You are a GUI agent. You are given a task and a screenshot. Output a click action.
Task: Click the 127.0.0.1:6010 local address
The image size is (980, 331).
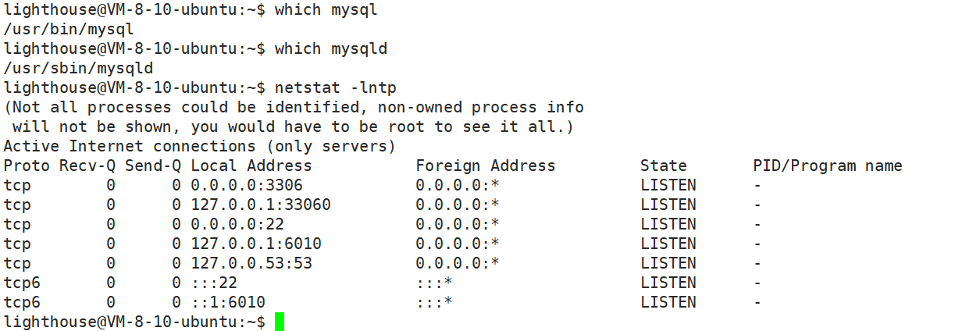tap(256, 244)
